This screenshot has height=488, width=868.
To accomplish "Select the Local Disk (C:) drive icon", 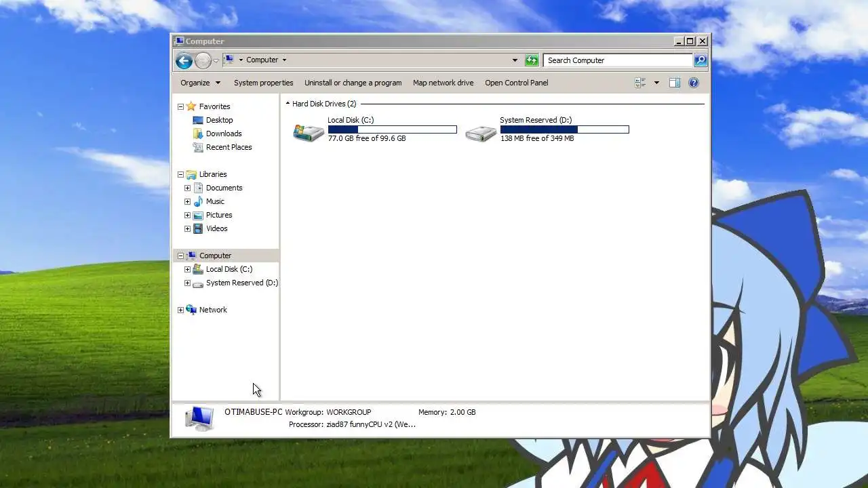I will tap(309, 131).
